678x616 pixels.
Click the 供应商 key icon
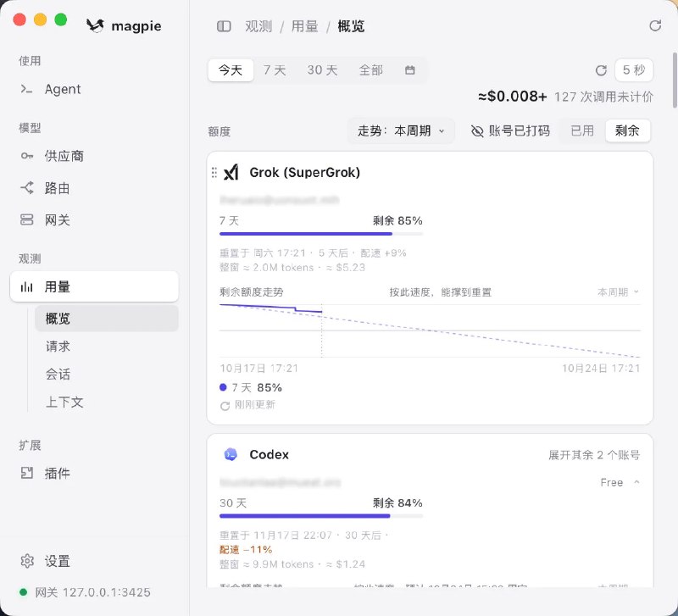tap(27, 156)
